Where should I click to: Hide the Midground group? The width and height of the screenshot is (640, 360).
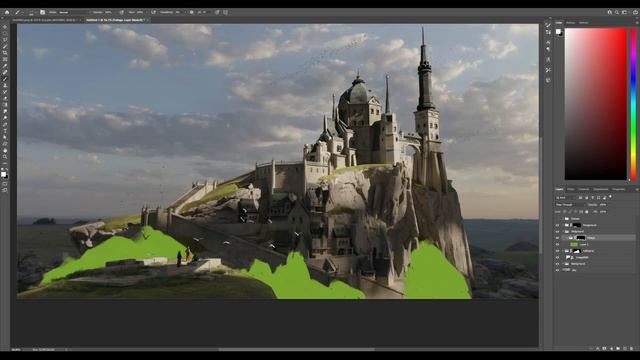pyautogui.click(x=558, y=231)
